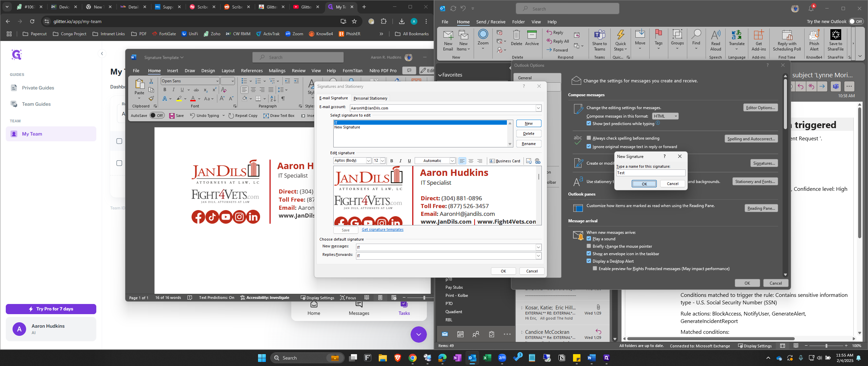Insert picture icon in signature editor
This screenshot has width=868, height=366.
tap(529, 161)
